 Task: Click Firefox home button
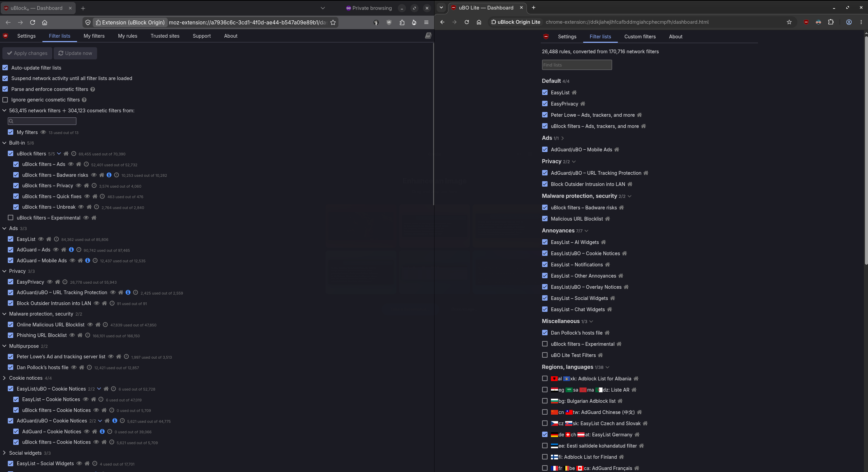44,22
